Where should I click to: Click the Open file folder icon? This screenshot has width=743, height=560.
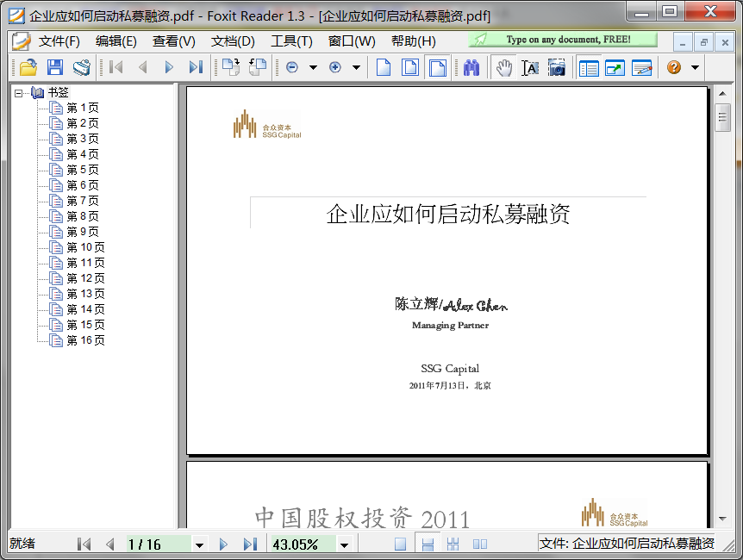click(28, 68)
